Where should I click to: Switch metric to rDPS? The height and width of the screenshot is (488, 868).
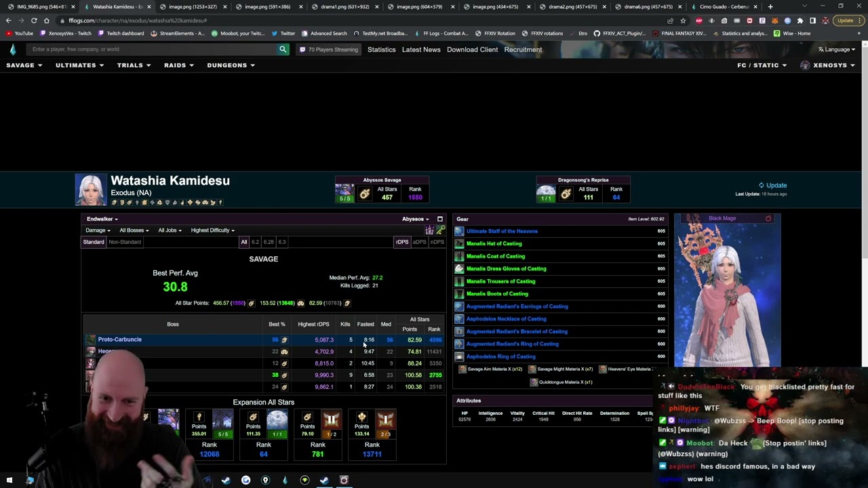click(402, 242)
